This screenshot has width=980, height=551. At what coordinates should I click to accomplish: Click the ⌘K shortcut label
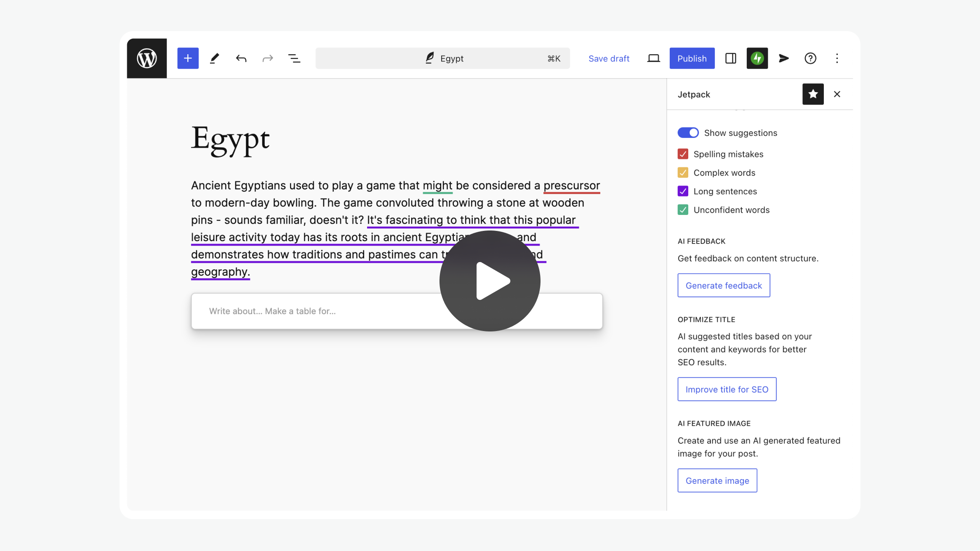tap(554, 58)
